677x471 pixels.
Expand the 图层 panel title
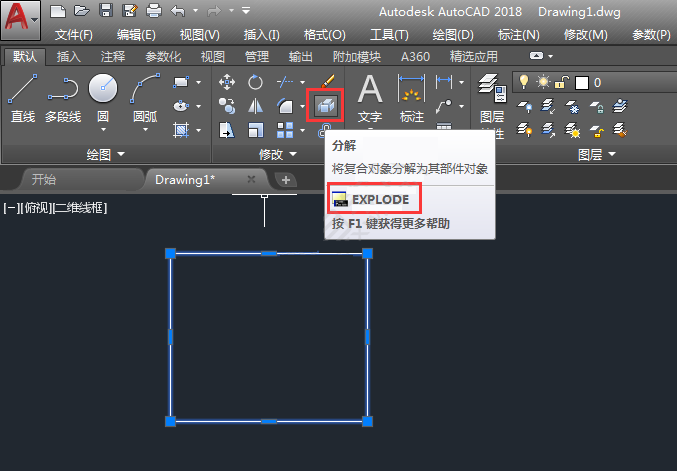coord(597,154)
